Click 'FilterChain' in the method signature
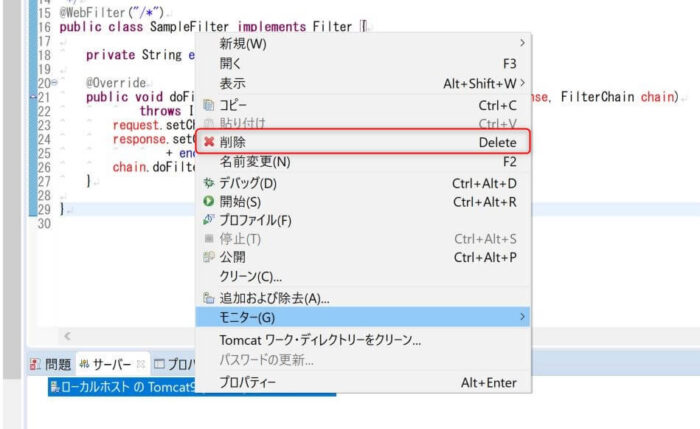The height and width of the screenshot is (429, 700). pos(597,97)
